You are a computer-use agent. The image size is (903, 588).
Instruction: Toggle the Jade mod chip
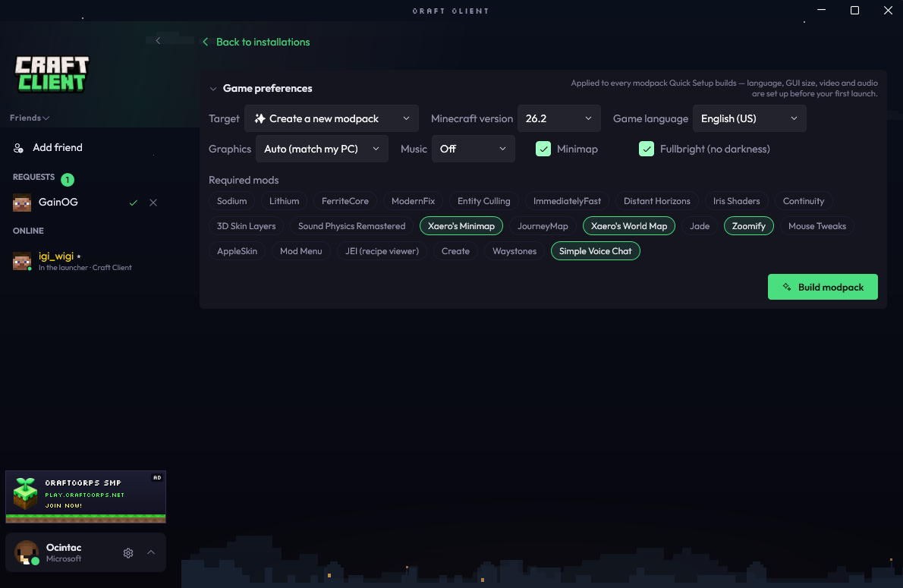pos(699,226)
